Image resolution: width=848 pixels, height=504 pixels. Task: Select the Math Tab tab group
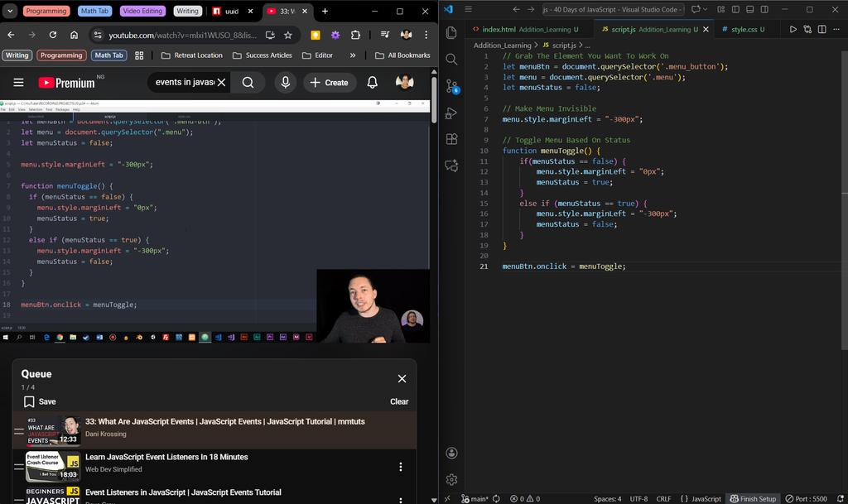click(x=94, y=11)
